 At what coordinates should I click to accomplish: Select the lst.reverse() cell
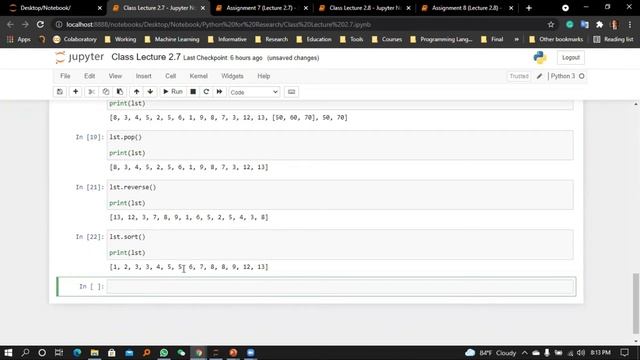pos(340,195)
